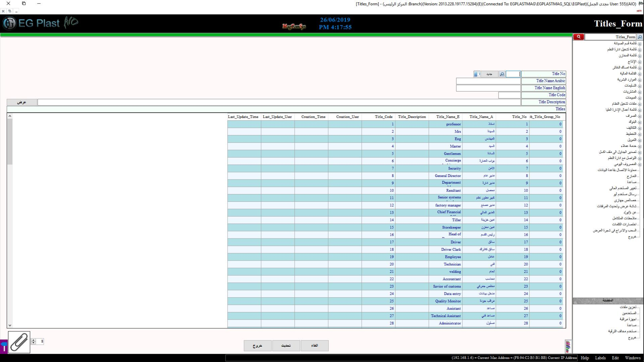Expand المشتريات tree node

tap(640, 92)
